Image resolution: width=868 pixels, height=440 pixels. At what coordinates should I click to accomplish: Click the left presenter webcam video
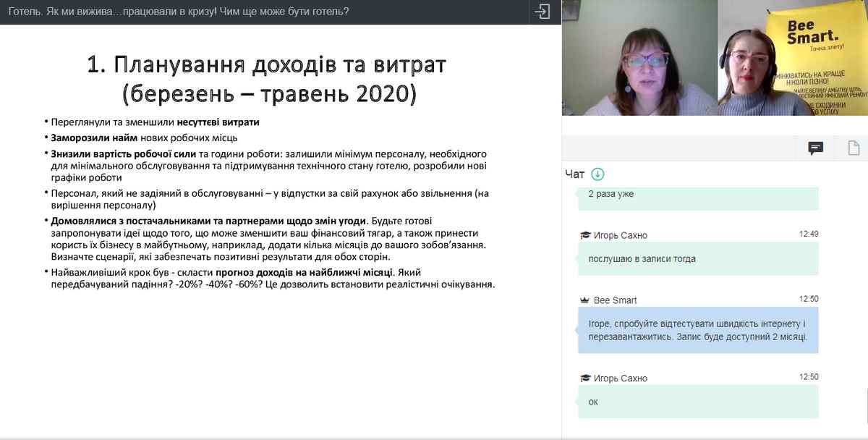tap(639, 58)
